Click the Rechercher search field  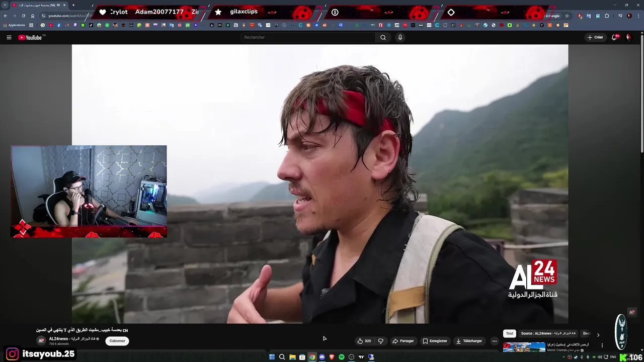pyautogui.click(x=308, y=37)
